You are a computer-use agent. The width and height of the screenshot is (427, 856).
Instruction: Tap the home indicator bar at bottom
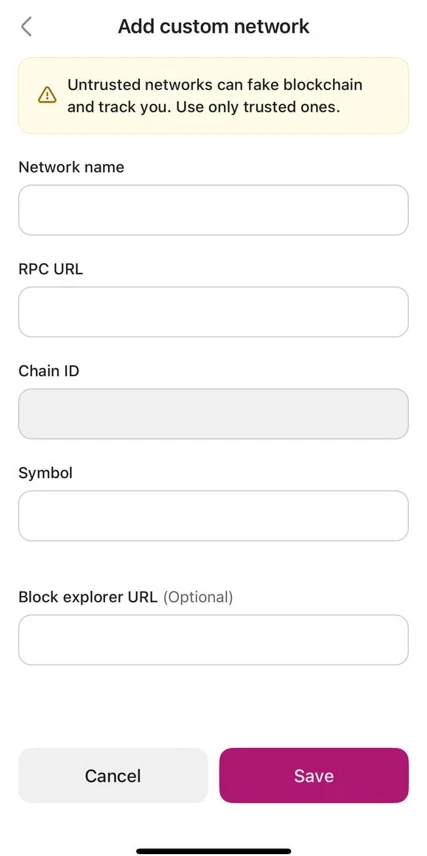pyautogui.click(x=214, y=851)
